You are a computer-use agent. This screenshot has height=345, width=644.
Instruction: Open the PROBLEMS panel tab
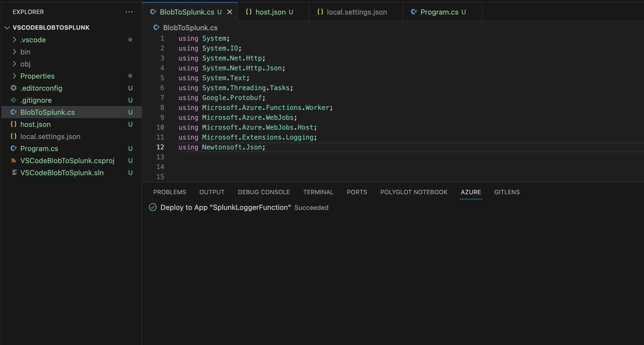tap(170, 192)
